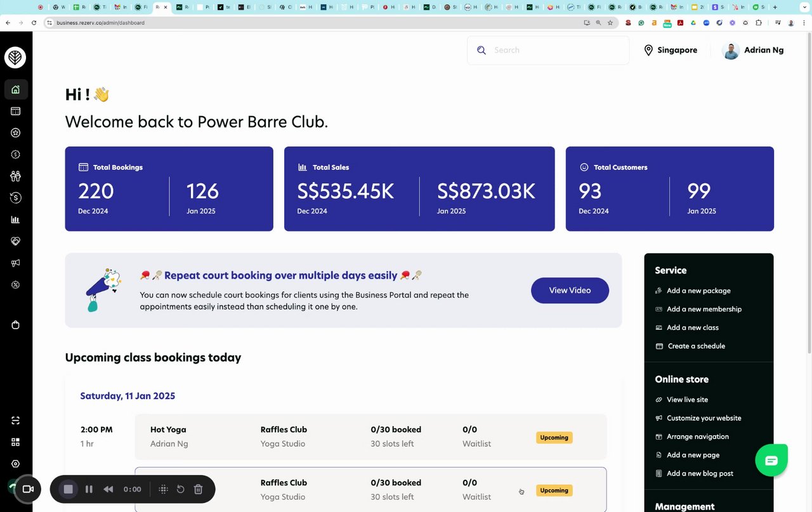The height and width of the screenshot is (512, 812).
Task: Pause the screen recording
Action: (x=89, y=489)
